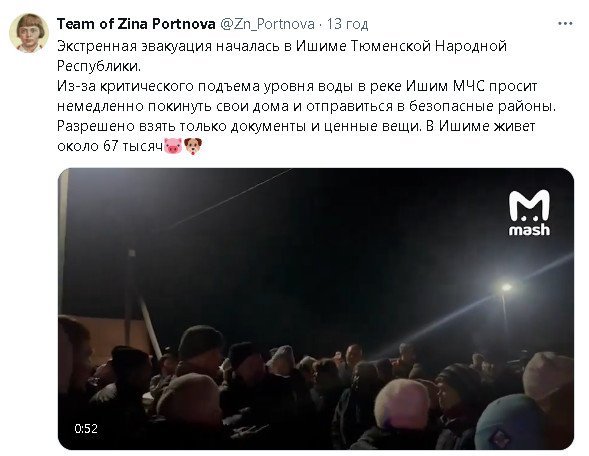Click the mash logo watermark on video
This screenshot has width=589, height=456.
pos(529,213)
